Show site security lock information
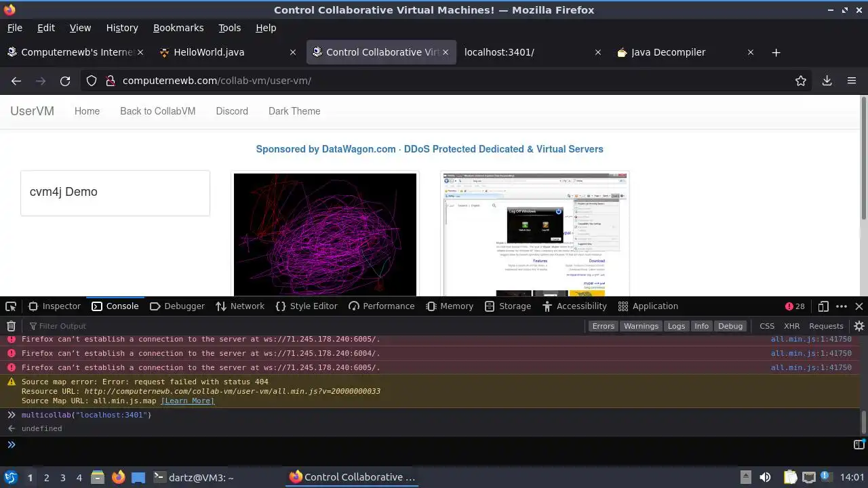 pyautogui.click(x=110, y=81)
